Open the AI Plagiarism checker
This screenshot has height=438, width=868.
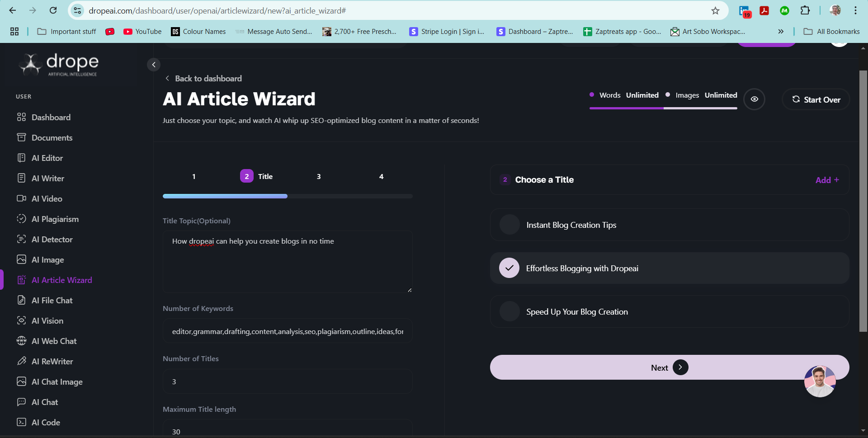coord(55,219)
